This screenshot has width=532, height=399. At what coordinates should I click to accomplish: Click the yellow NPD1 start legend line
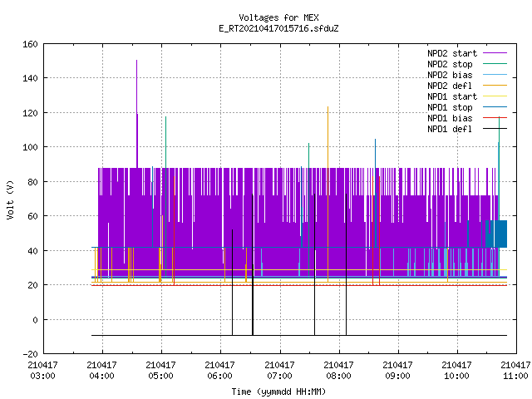point(495,96)
